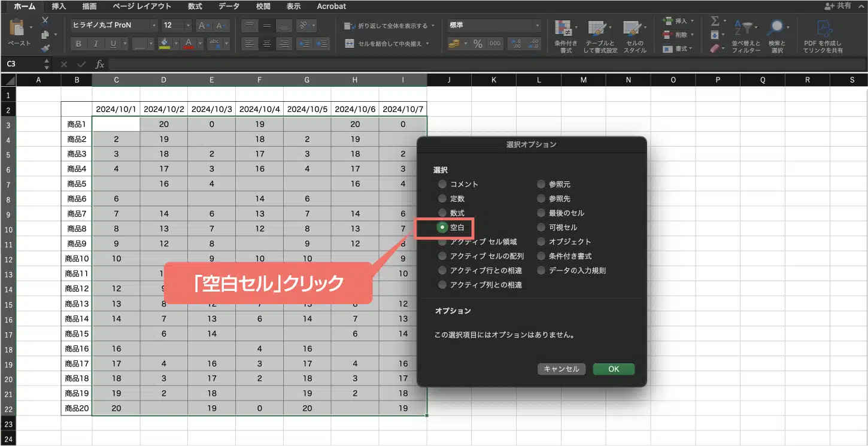Decrease decimal places

pos(533,44)
